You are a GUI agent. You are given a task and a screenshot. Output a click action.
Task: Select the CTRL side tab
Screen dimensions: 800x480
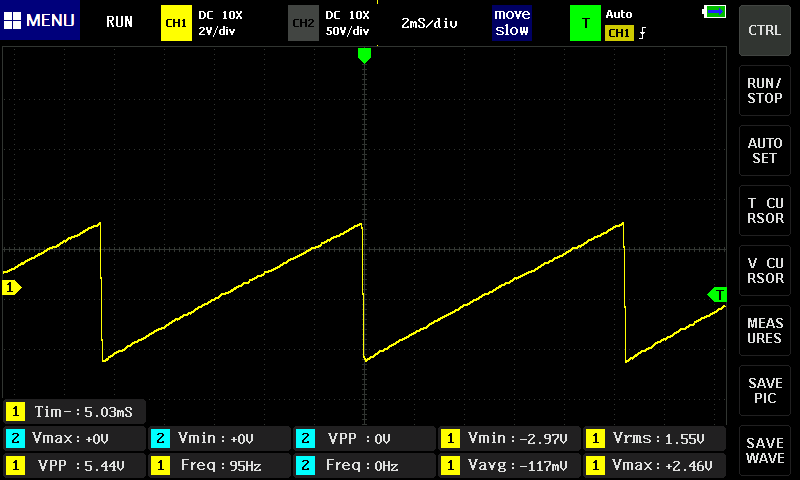[764, 30]
